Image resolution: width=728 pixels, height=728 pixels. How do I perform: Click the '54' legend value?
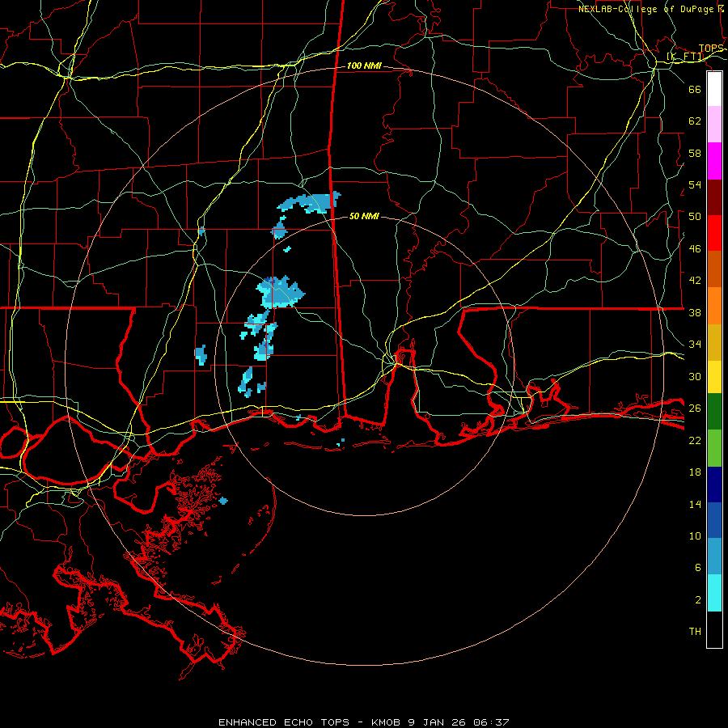click(695, 184)
